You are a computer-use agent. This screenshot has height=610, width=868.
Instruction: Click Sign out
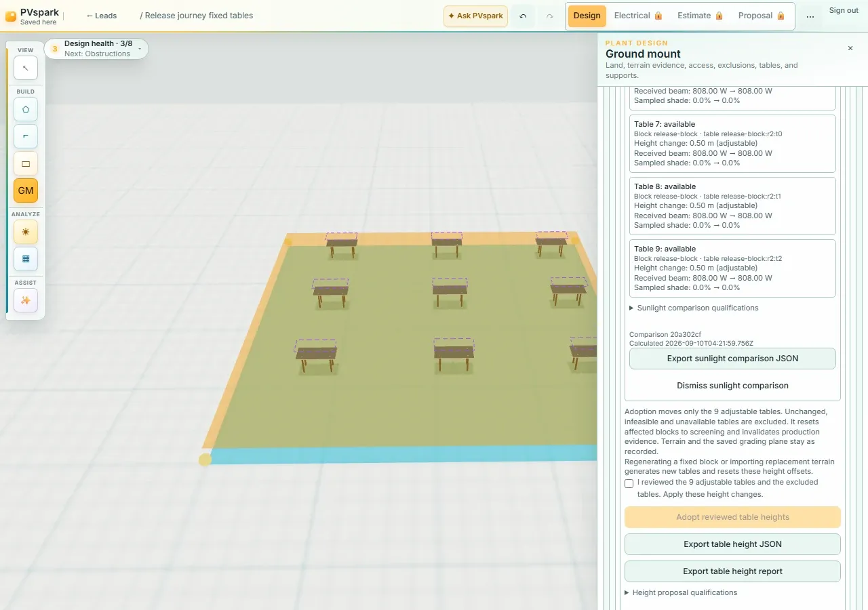tap(844, 10)
